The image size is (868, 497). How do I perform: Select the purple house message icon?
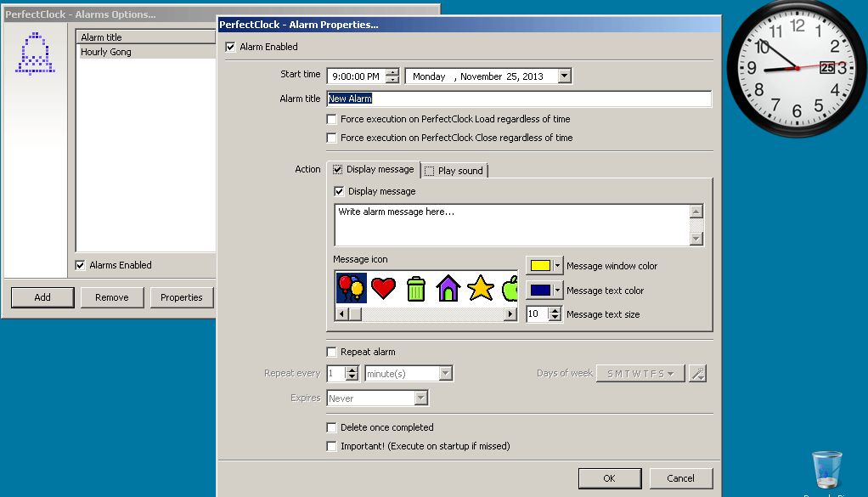pyautogui.click(x=448, y=289)
